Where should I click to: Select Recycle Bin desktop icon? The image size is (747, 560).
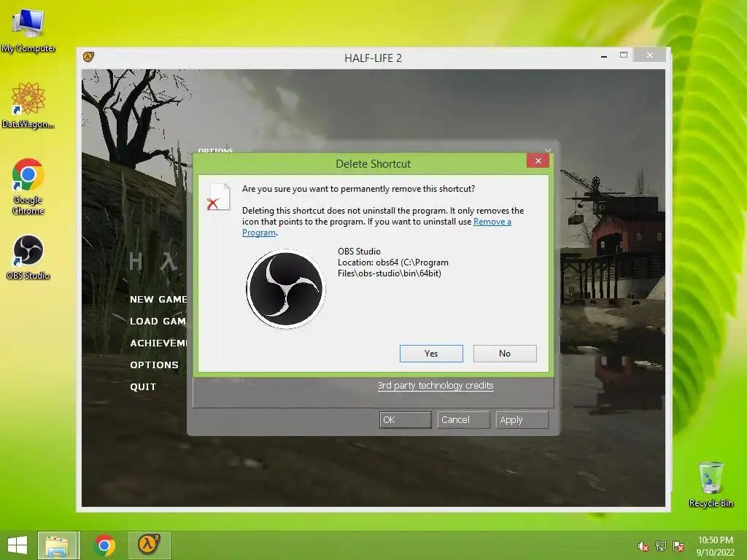(711, 484)
